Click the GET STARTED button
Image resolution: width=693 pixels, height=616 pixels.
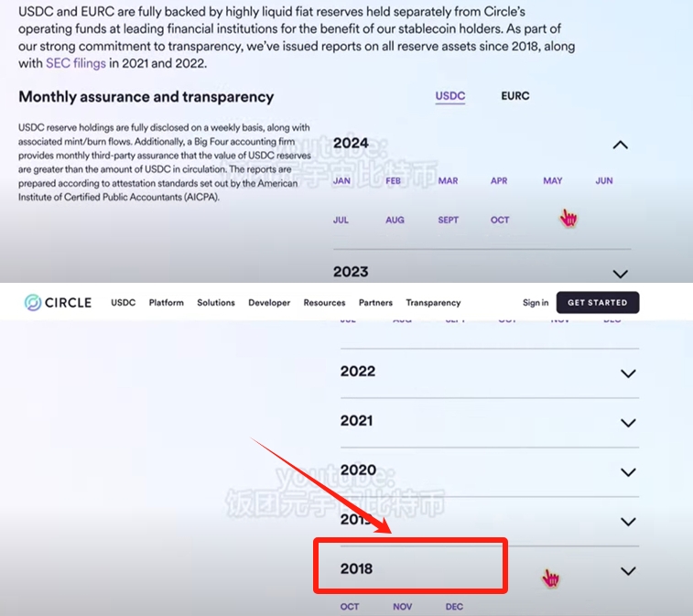[x=598, y=303]
